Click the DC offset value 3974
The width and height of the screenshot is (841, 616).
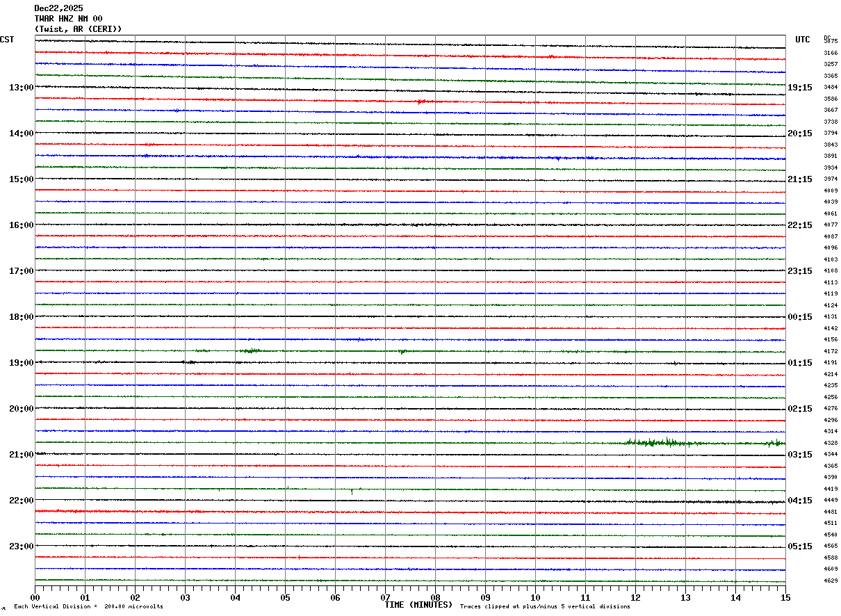pyautogui.click(x=831, y=179)
